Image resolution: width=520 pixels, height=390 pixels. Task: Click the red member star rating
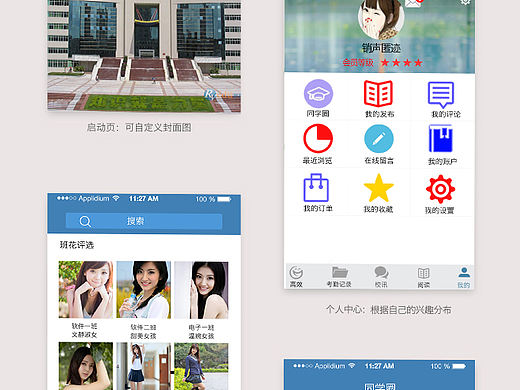[x=402, y=62]
